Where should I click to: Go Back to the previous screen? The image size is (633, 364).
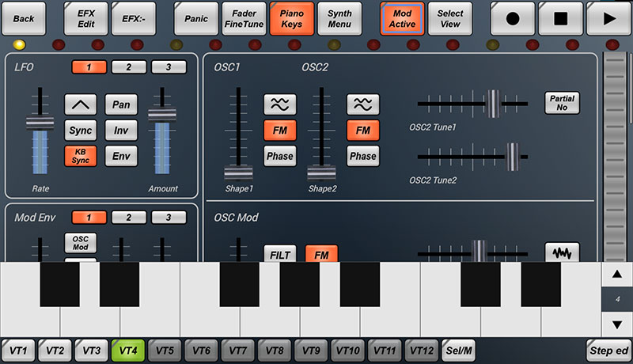pyautogui.click(x=24, y=18)
